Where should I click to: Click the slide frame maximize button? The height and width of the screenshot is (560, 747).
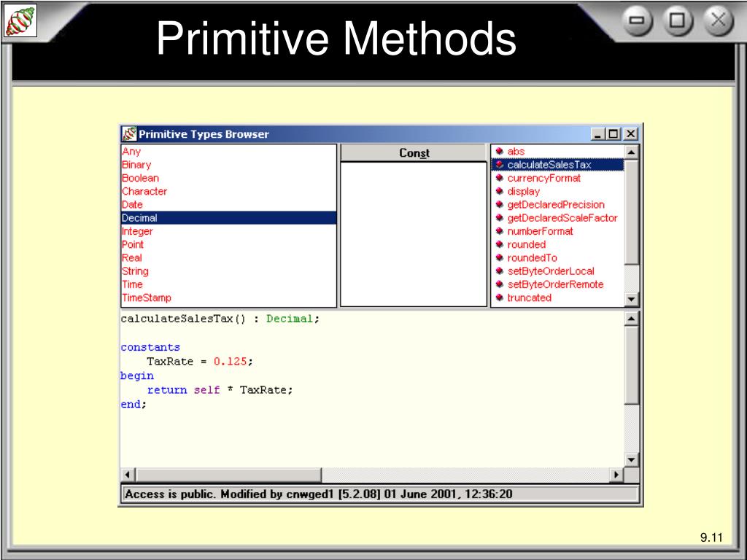[678, 21]
